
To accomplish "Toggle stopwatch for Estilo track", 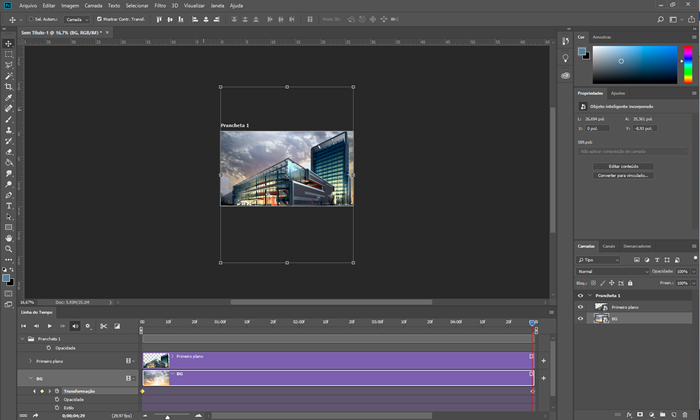I will pyautogui.click(x=57, y=408).
